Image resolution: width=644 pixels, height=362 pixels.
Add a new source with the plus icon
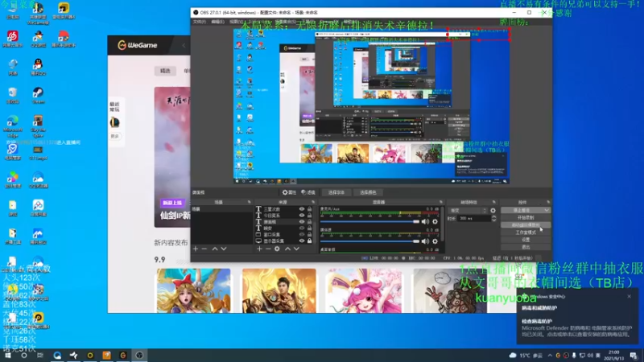point(259,249)
